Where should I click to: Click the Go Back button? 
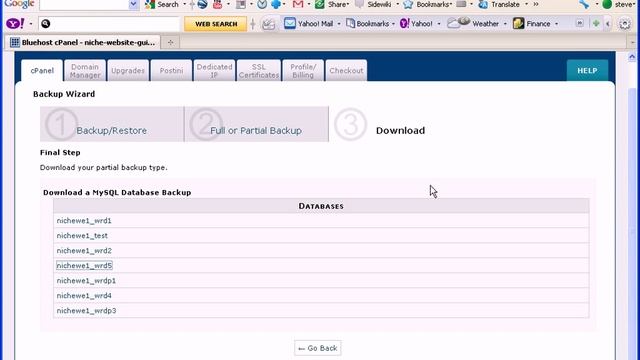point(318,348)
